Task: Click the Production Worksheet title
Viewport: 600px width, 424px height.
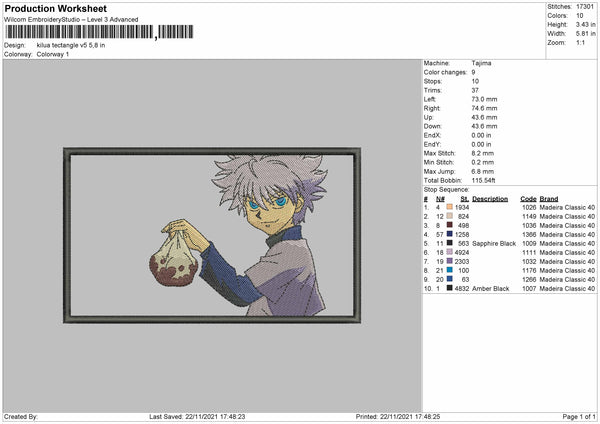Action: [x=55, y=8]
